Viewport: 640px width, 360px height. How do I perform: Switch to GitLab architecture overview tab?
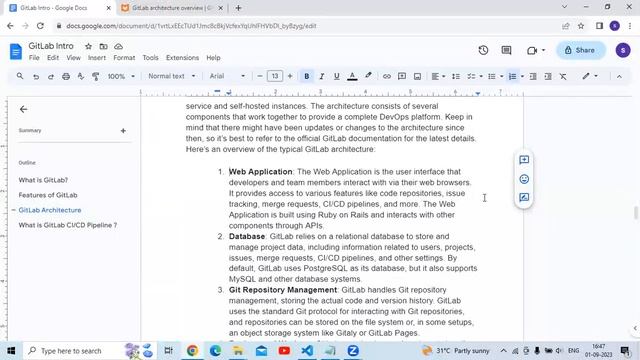click(x=171, y=8)
